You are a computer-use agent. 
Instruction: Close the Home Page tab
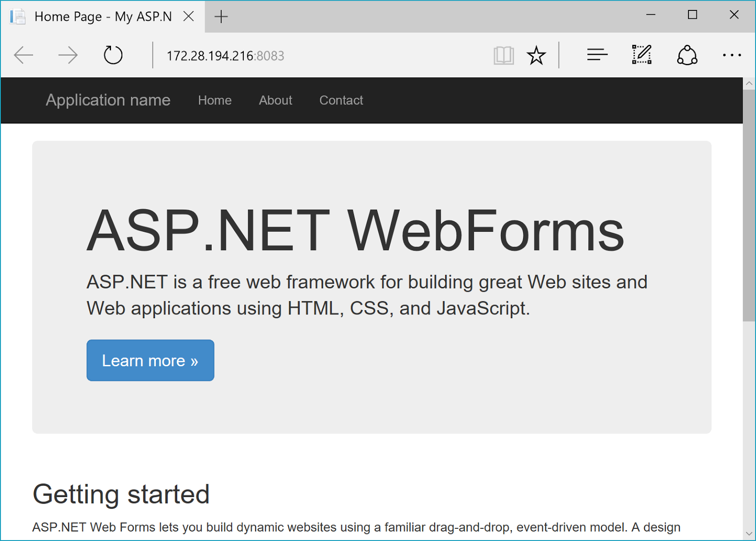[x=189, y=16]
